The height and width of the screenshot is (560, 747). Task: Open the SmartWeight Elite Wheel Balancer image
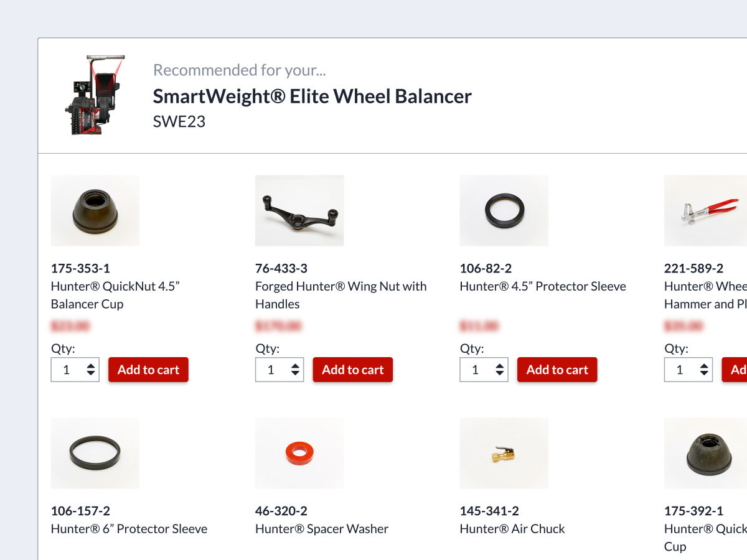pos(95,95)
